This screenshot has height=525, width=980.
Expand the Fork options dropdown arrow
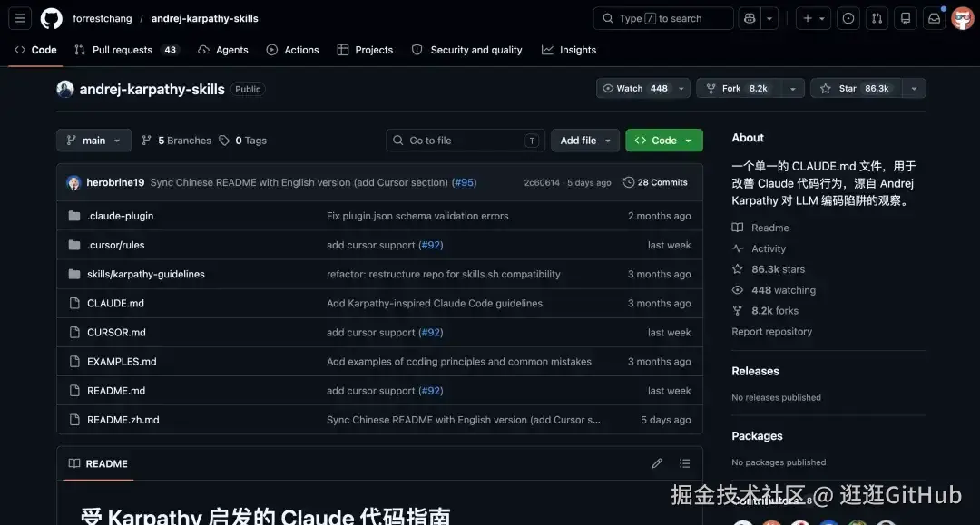click(792, 89)
